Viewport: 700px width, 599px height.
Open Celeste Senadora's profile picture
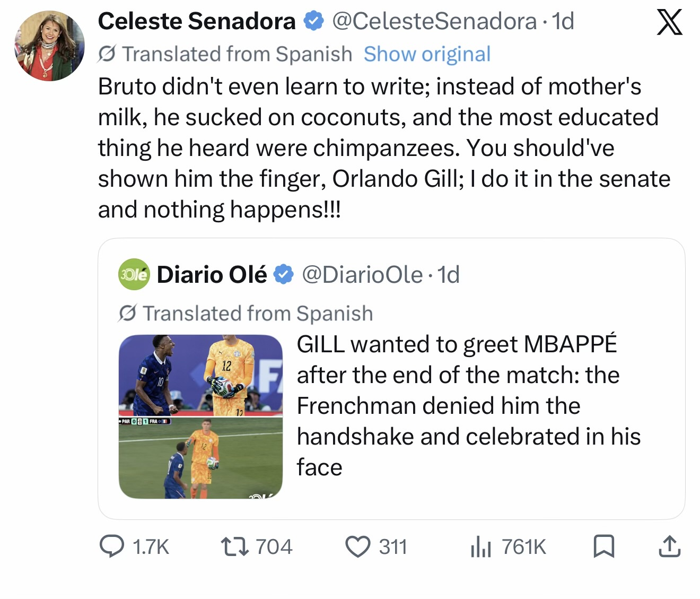pos(49,46)
